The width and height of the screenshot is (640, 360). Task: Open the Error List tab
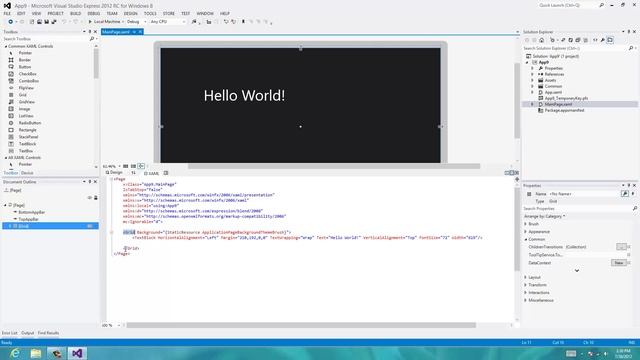click(x=9, y=333)
